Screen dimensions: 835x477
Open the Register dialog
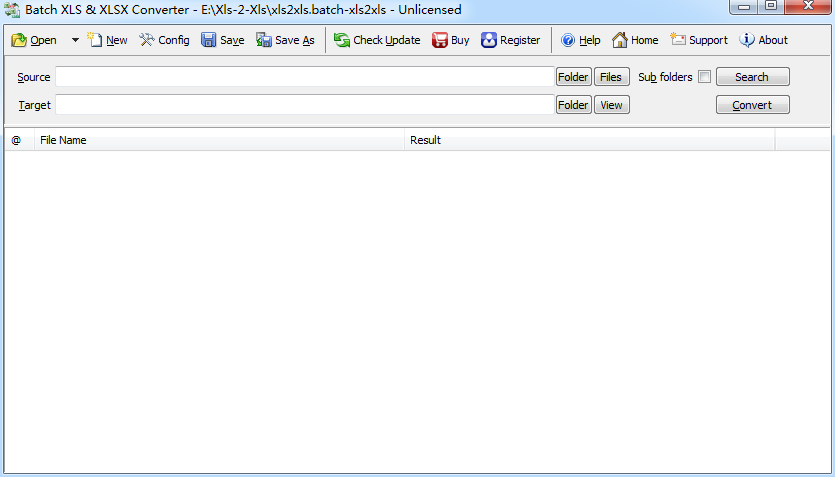click(510, 40)
